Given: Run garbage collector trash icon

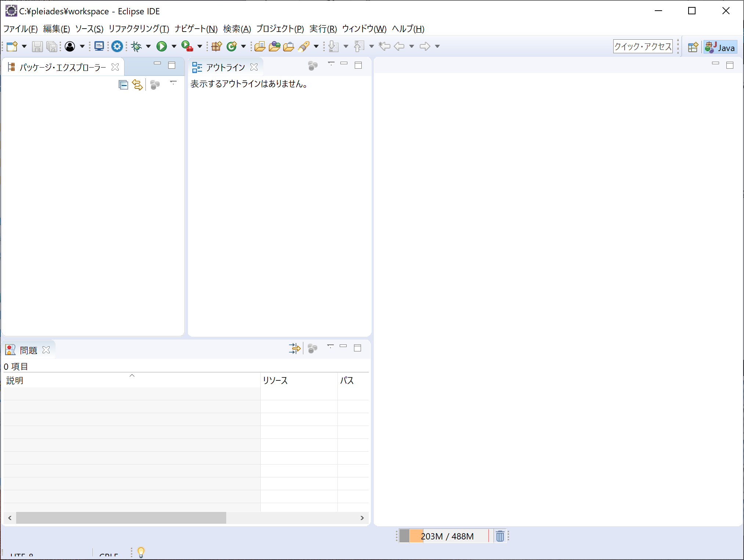Looking at the screenshot, I should 500,536.
